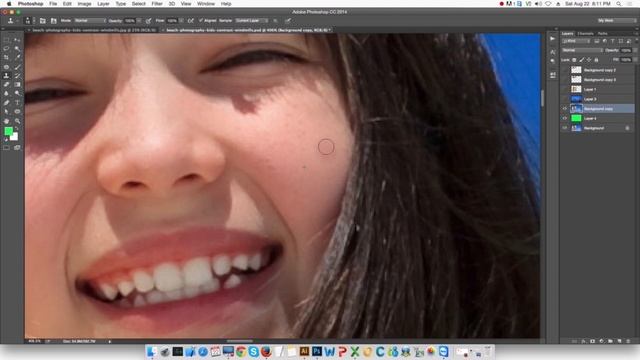
Task: Select the Move tool
Action: coord(17,40)
